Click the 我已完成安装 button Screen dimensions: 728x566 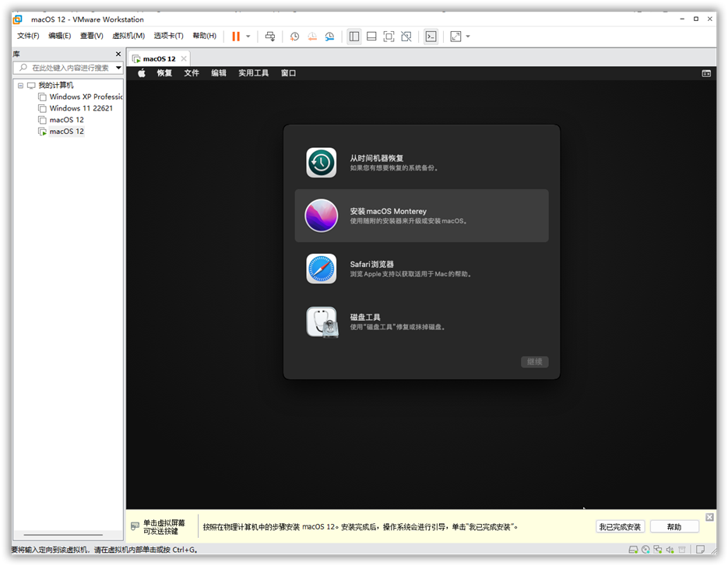(x=620, y=526)
